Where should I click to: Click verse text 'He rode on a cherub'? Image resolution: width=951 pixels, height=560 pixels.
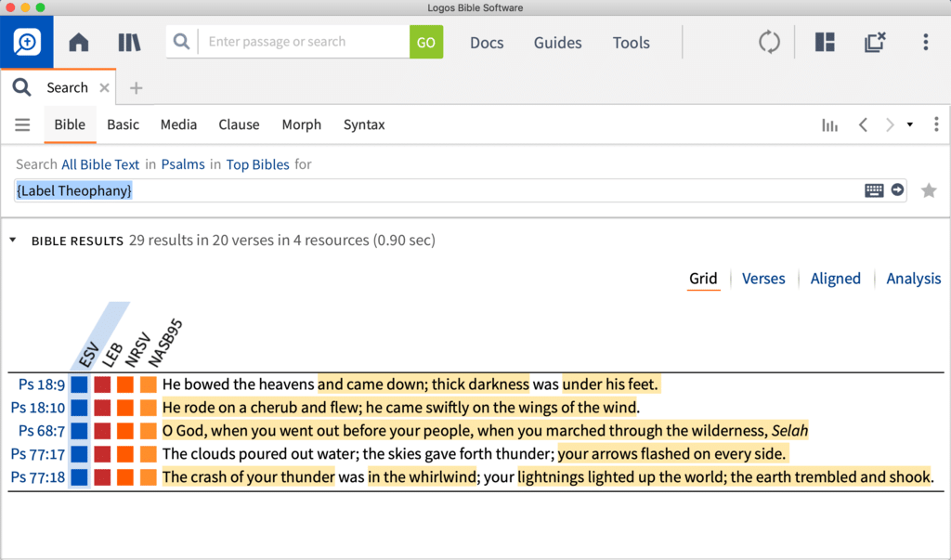pyautogui.click(x=230, y=407)
